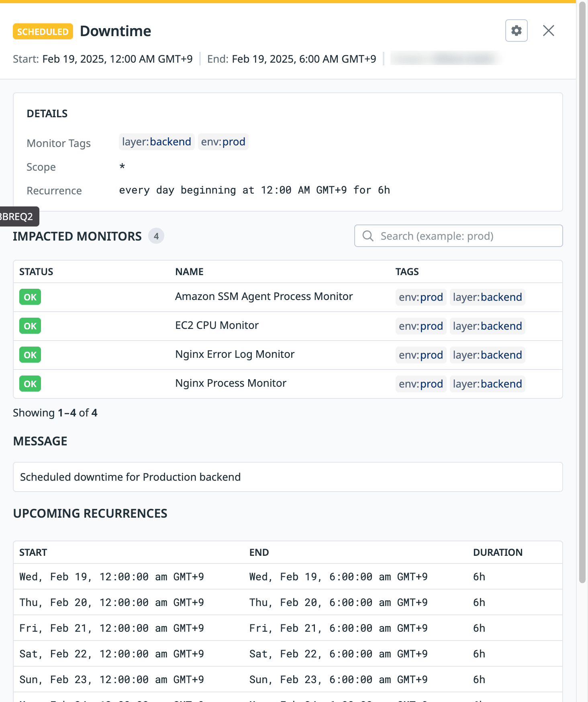Click the STATUS column header
Viewport: 588px width, 702px height.
(x=36, y=272)
